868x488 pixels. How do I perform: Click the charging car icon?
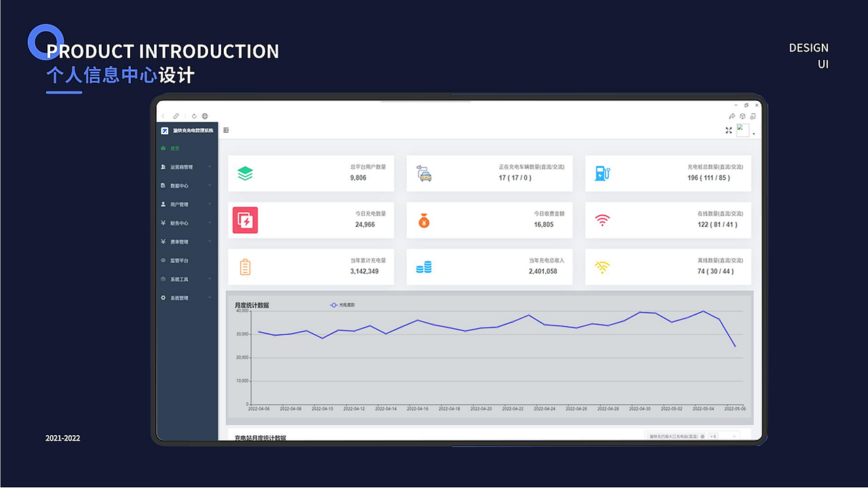click(424, 174)
